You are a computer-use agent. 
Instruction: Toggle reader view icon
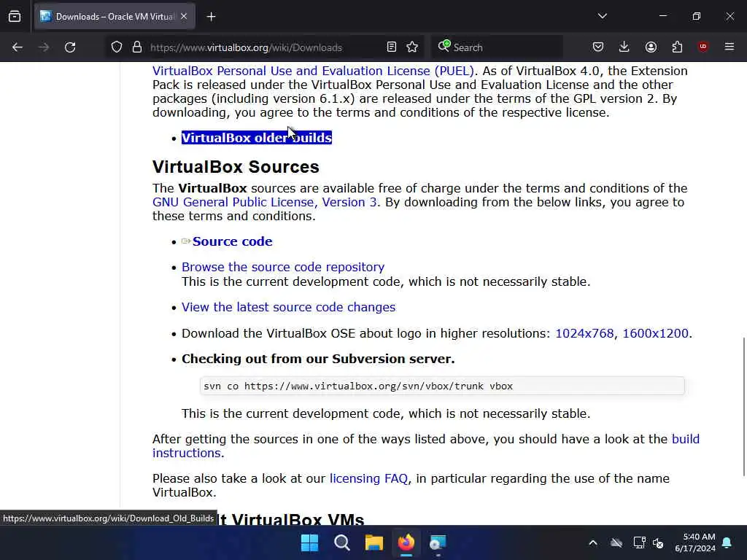[392, 47]
